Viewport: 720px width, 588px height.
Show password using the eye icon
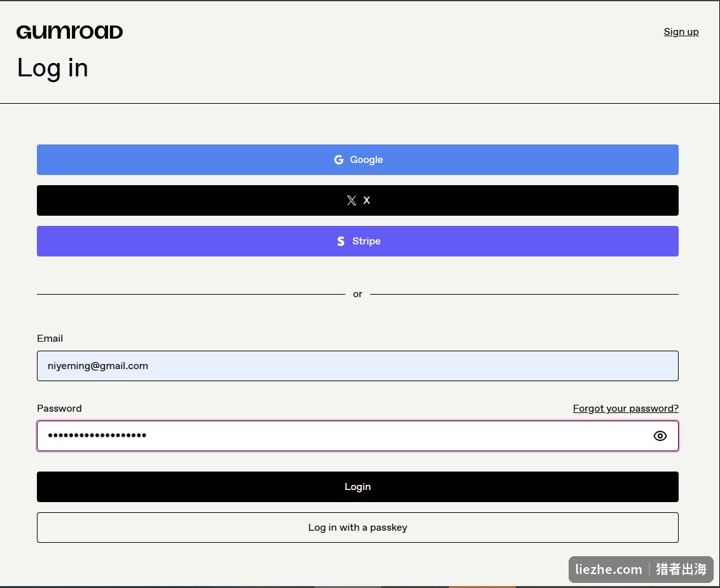(660, 436)
